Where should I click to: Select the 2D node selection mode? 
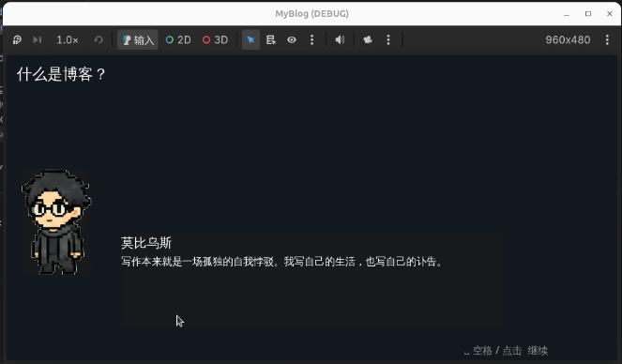178,39
